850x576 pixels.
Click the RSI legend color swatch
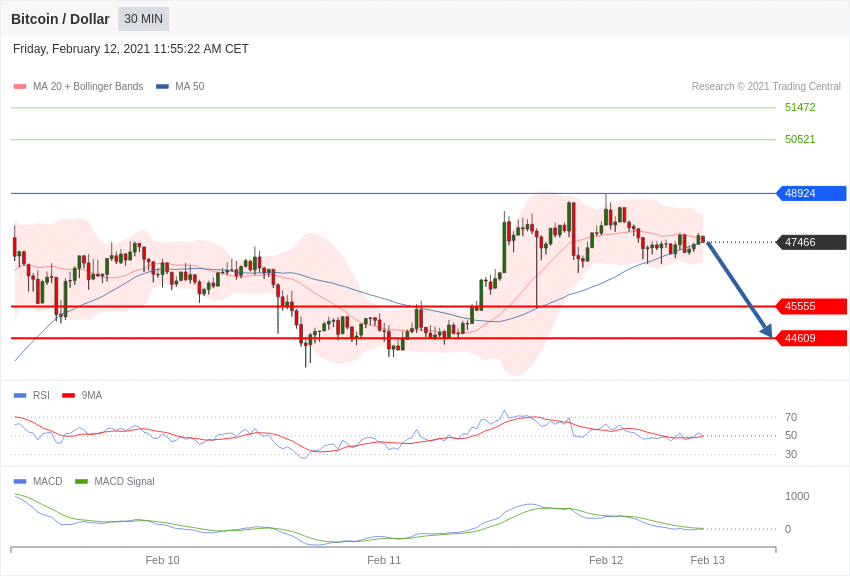pyautogui.click(x=20, y=396)
